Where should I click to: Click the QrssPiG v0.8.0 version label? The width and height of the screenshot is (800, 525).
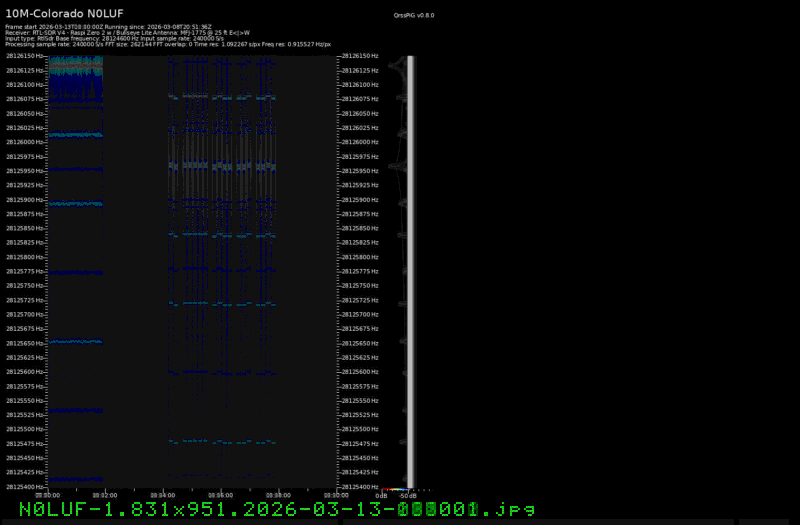pyautogui.click(x=414, y=15)
